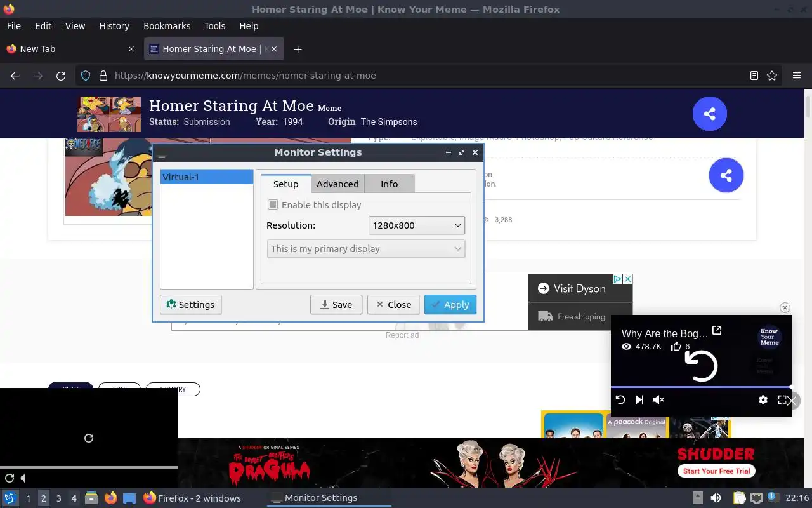Replay video with large center replay icon
812x508 pixels.
(x=702, y=366)
